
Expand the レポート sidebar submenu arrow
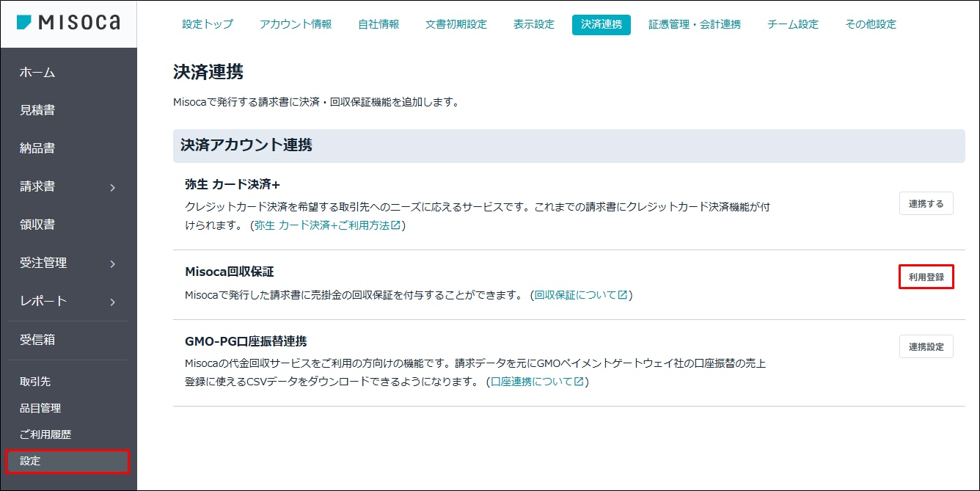[x=112, y=302]
